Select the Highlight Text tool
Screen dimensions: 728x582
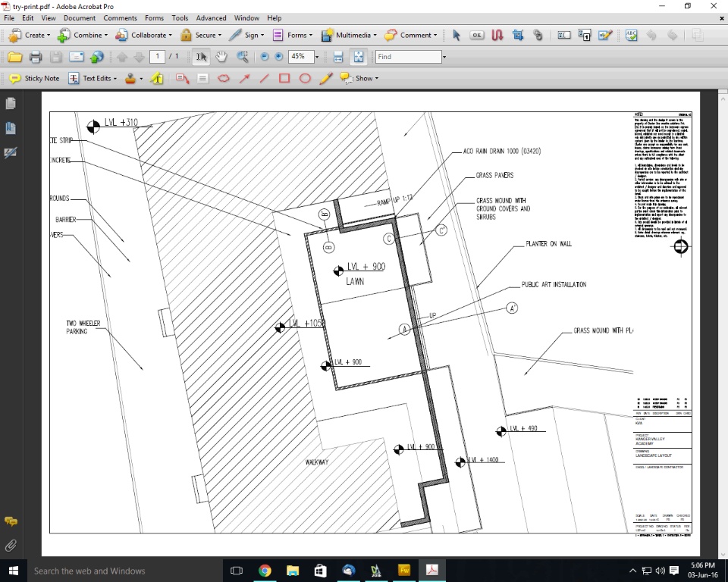coord(157,79)
